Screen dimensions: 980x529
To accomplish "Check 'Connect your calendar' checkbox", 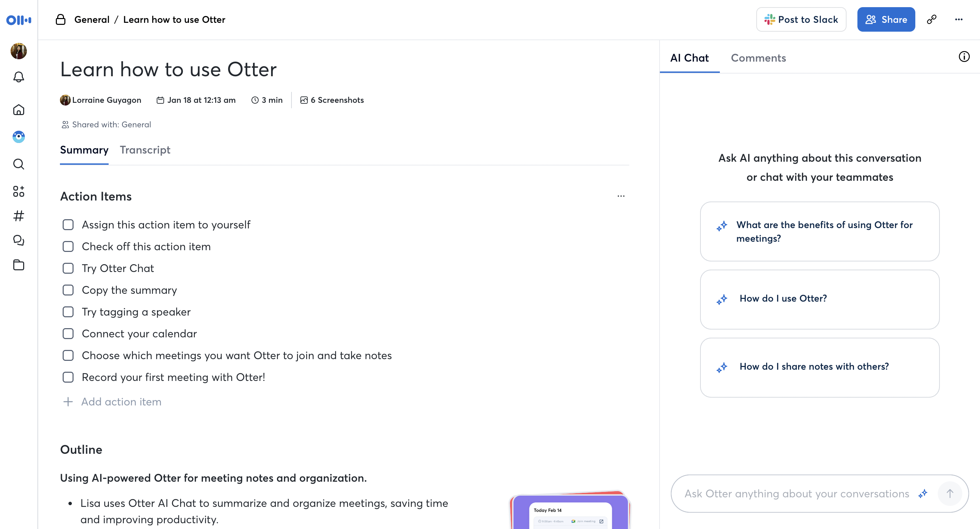I will click(68, 334).
